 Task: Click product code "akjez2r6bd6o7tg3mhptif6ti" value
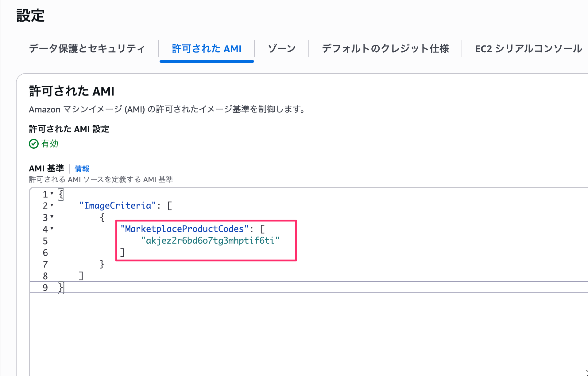click(210, 241)
